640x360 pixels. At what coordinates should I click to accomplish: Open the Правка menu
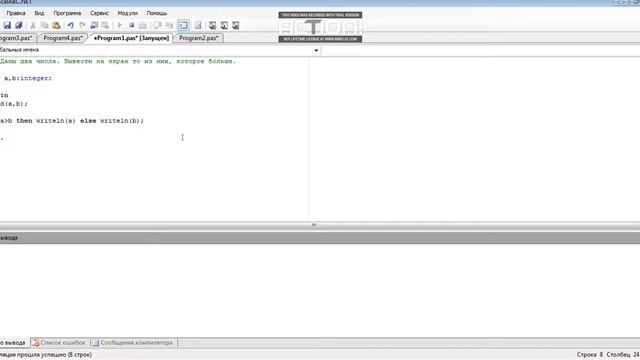tap(16, 13)
